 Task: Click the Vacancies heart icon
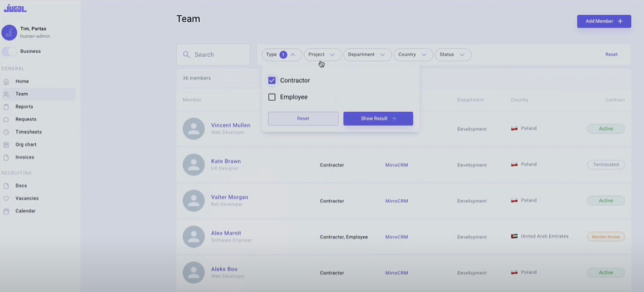click(x=6, y=199)
